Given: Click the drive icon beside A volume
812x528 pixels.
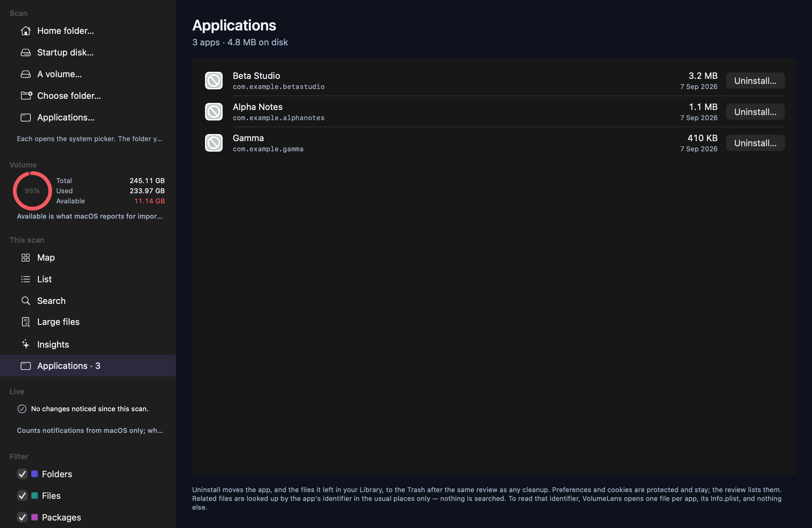Looking at the screenshot, I should click(26, 74).
